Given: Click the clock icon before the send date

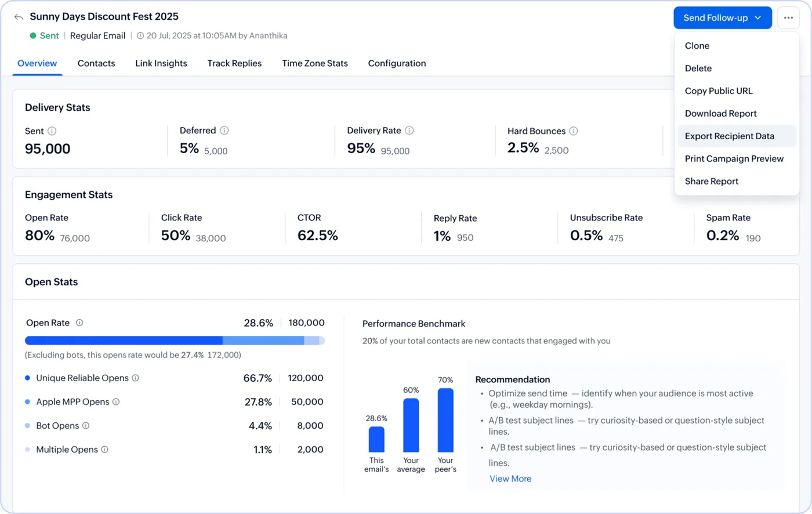Looking at the screenshot, I should coord(140,35).
